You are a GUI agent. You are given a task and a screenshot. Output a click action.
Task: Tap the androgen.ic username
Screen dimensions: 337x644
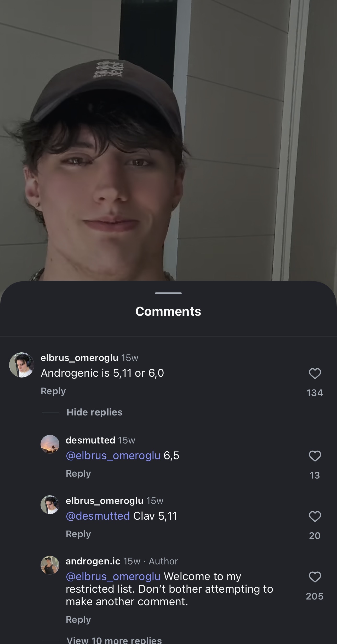(93, 561)
